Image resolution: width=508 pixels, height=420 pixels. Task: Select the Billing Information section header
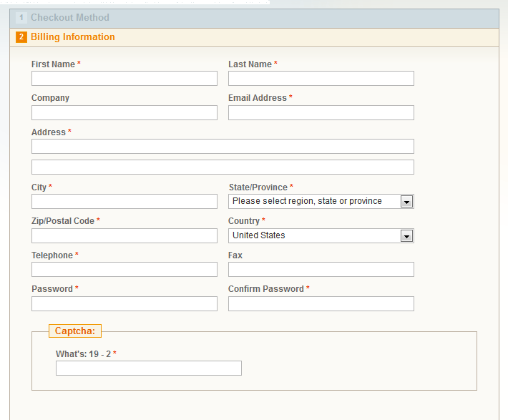tap(254, 38)
